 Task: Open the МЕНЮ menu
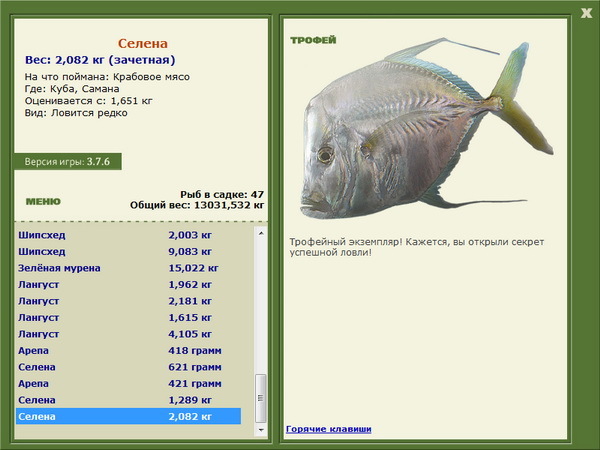(x=43, y=202)
